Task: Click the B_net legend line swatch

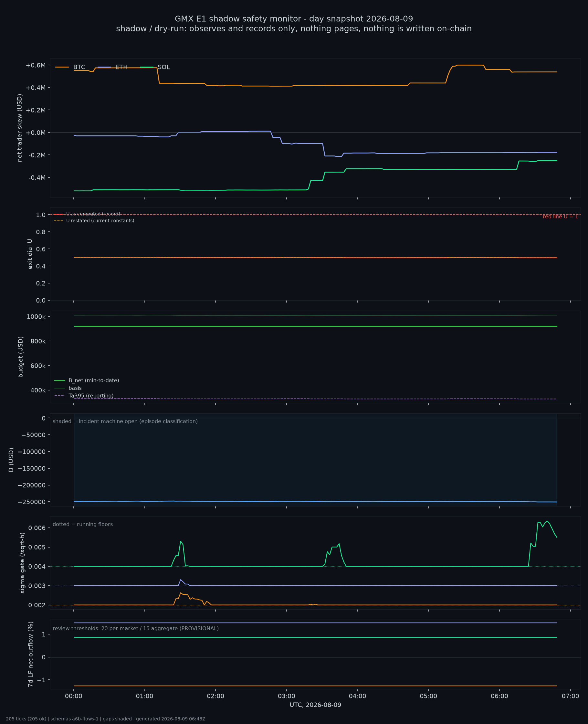Action: pyautogui.click(x=60, y=380)
